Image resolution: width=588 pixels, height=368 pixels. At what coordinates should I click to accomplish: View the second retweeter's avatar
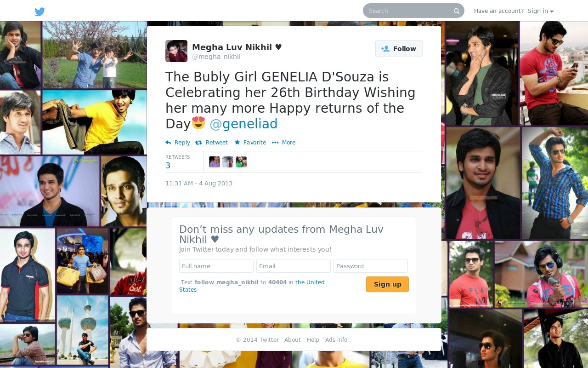pyautogui.click(x=228, y=162)
